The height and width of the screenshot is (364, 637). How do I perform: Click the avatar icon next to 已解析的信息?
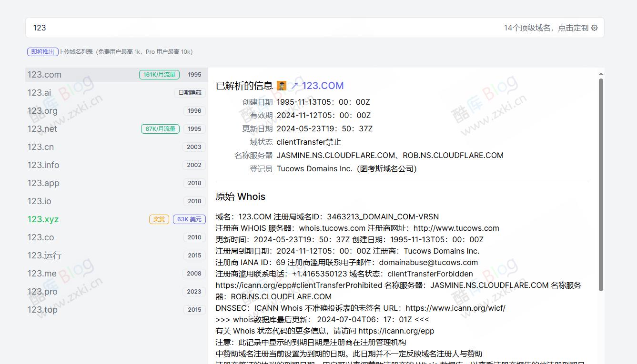(282, 86)
